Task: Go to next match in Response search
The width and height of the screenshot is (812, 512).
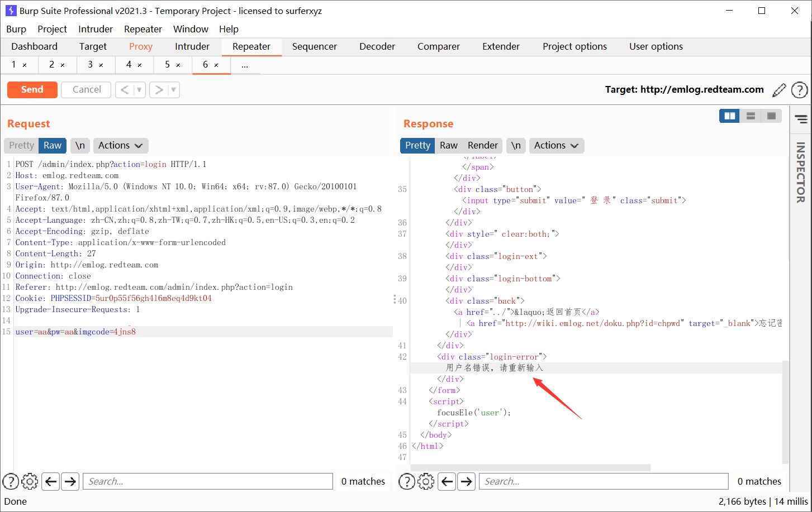Action: click(x=466, y=481)
